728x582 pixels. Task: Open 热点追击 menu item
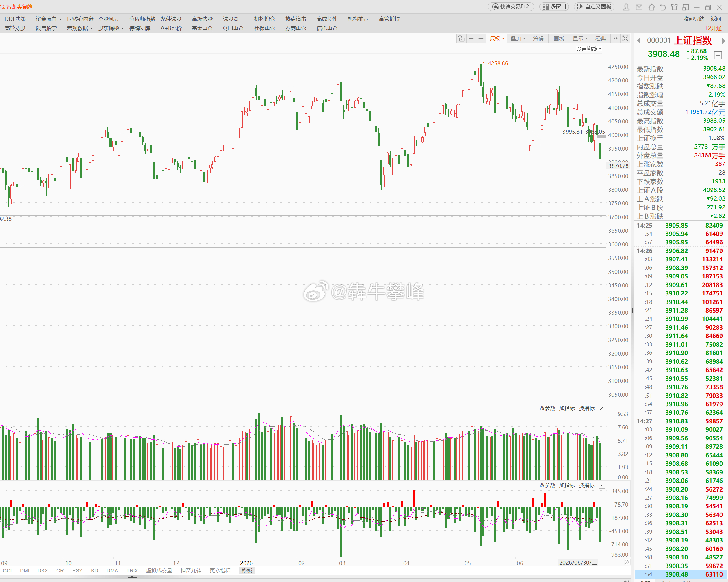(296, 19)
